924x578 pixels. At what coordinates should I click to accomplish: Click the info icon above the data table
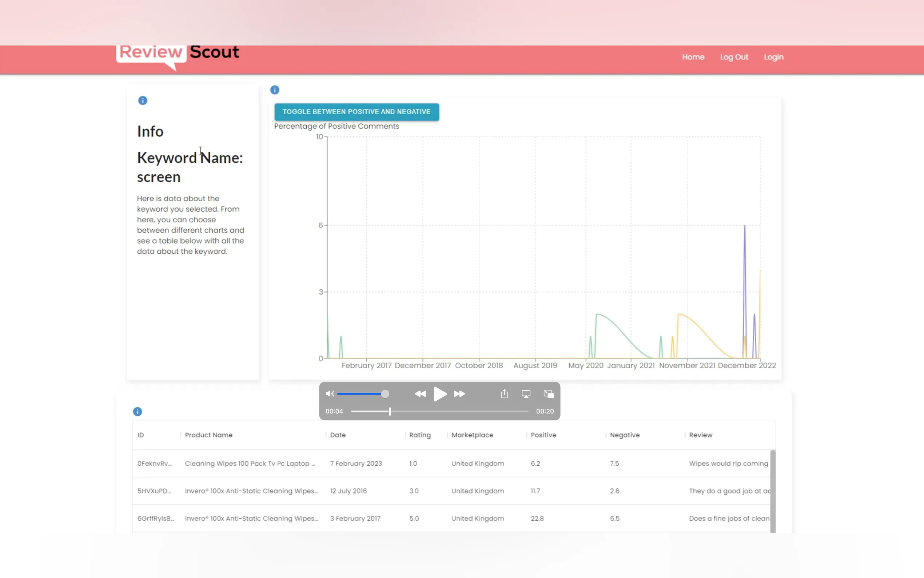(138, 412)
